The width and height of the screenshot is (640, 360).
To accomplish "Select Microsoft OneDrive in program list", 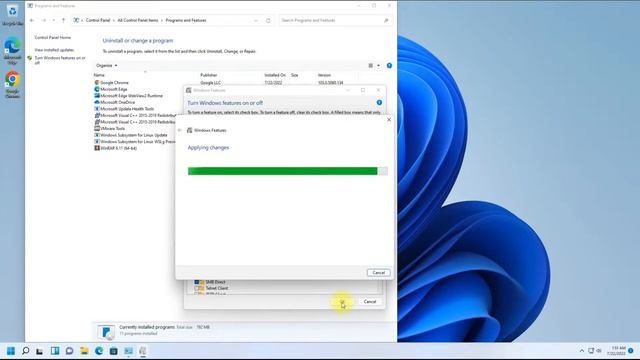I will 118,102.
